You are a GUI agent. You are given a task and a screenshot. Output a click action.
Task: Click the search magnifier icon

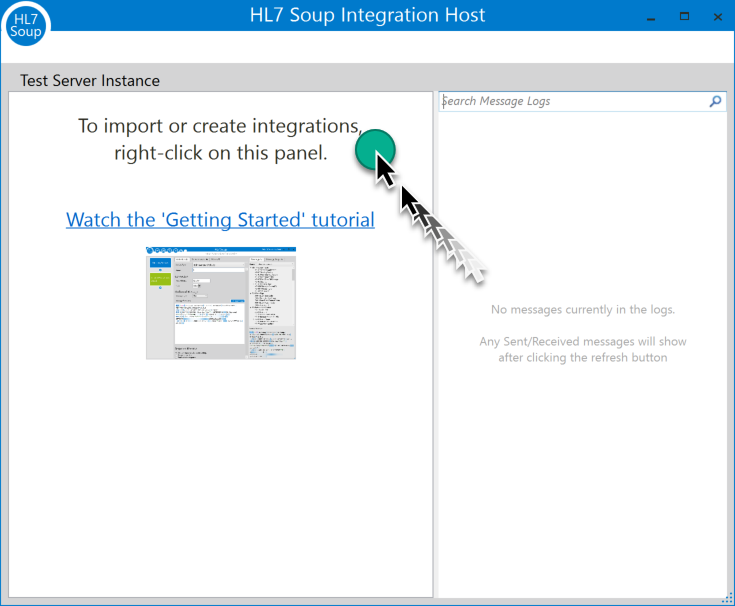pos(715,101)
